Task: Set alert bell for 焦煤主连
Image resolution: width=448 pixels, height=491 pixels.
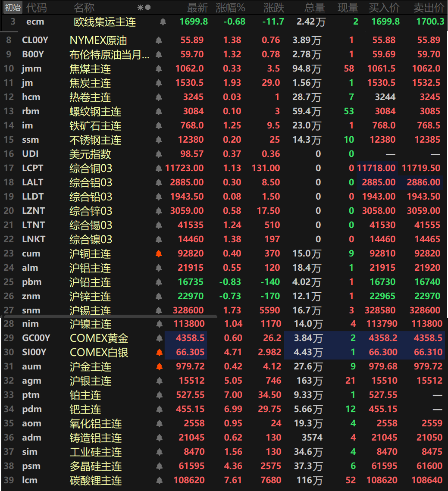Action: click(159, 69)
